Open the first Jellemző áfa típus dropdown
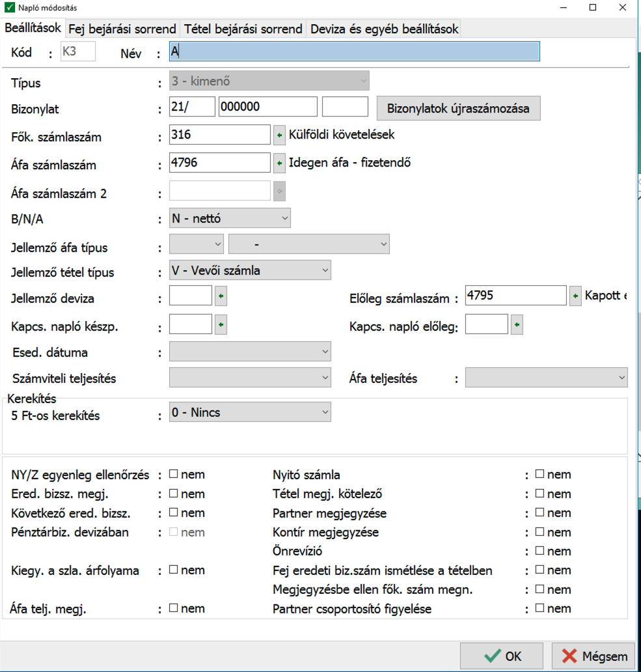This screenshot has height=672, width=641. 197,244
